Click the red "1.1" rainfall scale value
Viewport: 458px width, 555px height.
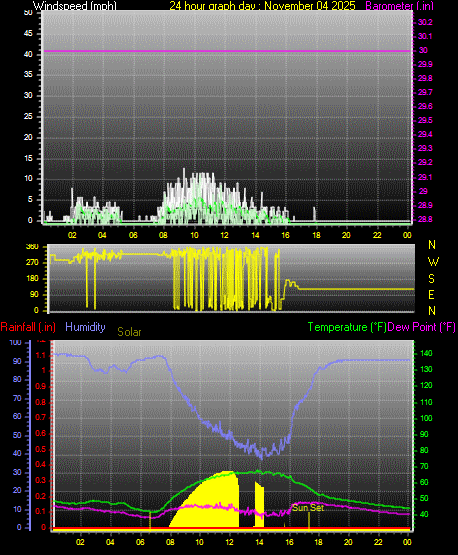click(41, 355)
